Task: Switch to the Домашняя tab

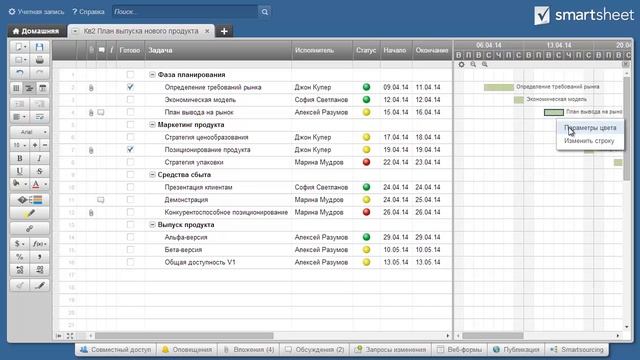Action: tap(36, 31)
